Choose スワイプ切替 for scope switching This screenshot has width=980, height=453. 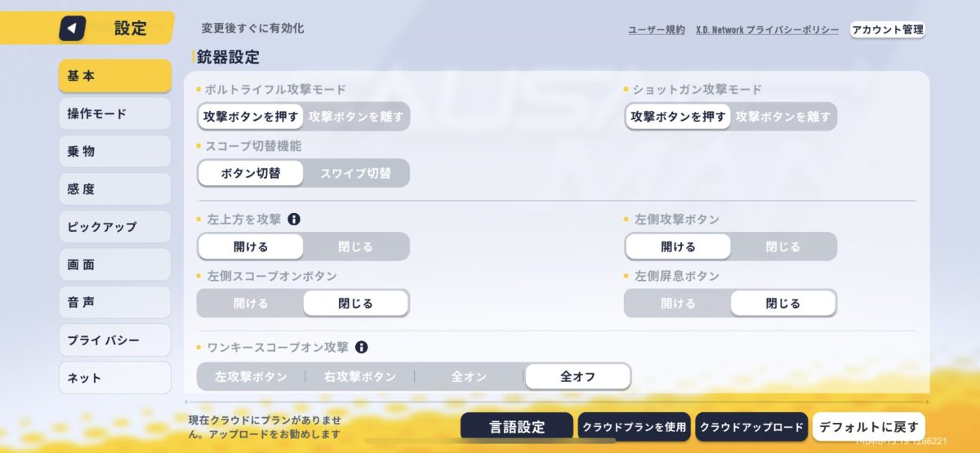click(356, 173)
